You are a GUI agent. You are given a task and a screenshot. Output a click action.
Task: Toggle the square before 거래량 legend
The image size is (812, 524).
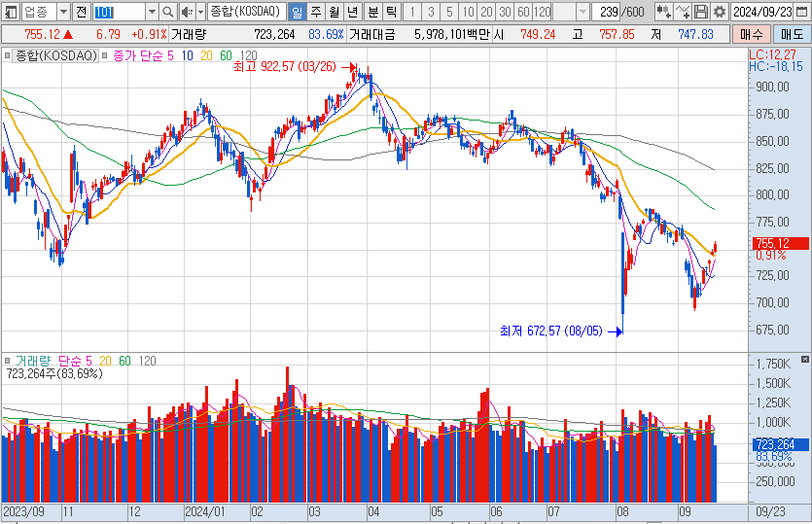point(8,361)
